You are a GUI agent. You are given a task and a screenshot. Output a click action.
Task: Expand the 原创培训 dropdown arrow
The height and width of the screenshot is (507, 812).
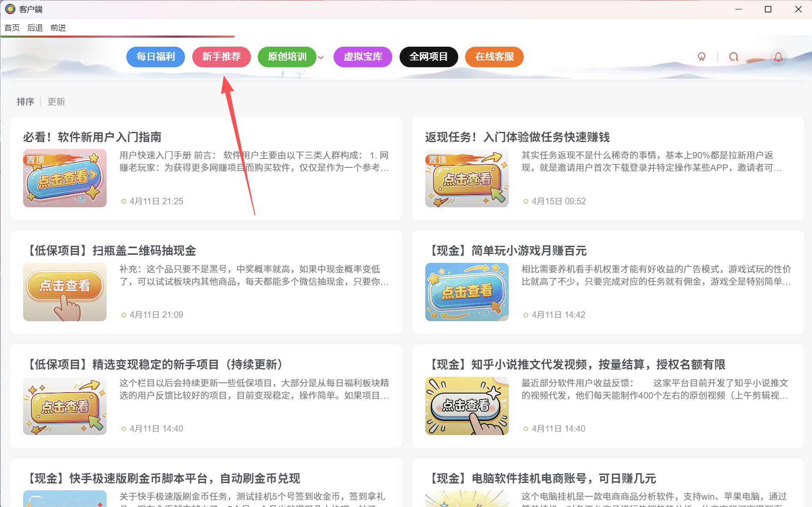click(321, 57)
